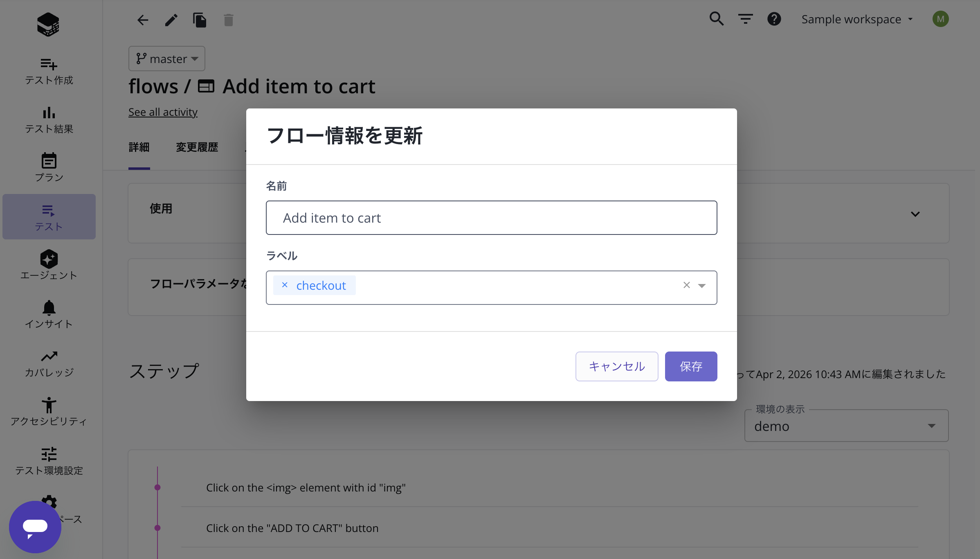Click the mabl logo icon
The height and width of the screenshot is (559, 980).
(x=48, y=24)
